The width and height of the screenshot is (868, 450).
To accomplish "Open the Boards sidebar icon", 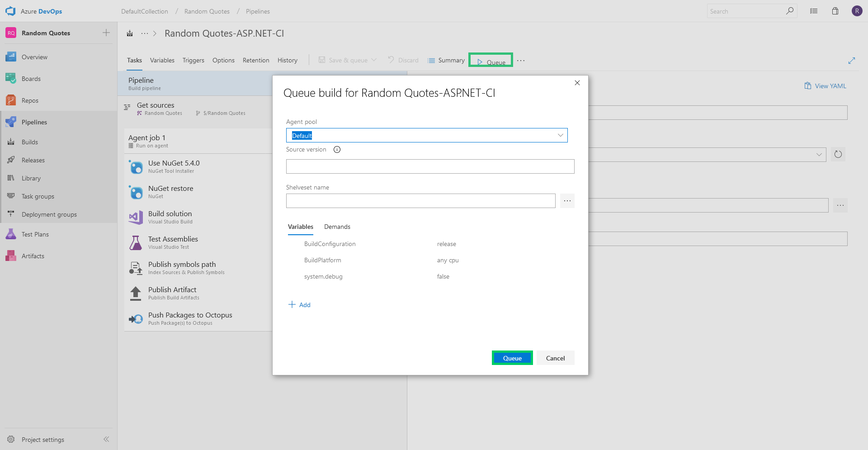I will pyautogui.click(x=11, y=79).
